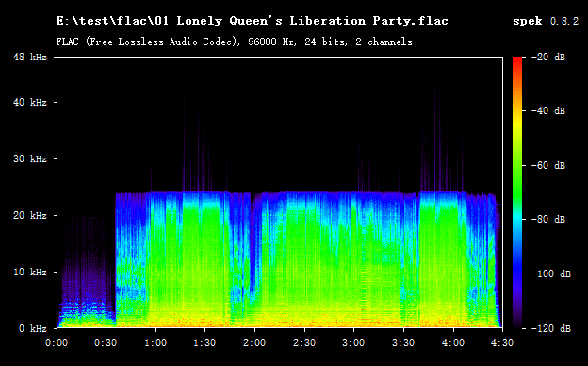Click the 2:00 time axis marker
Screen dimensions: 588x366
pyautogui.click(x=254, y=342)
